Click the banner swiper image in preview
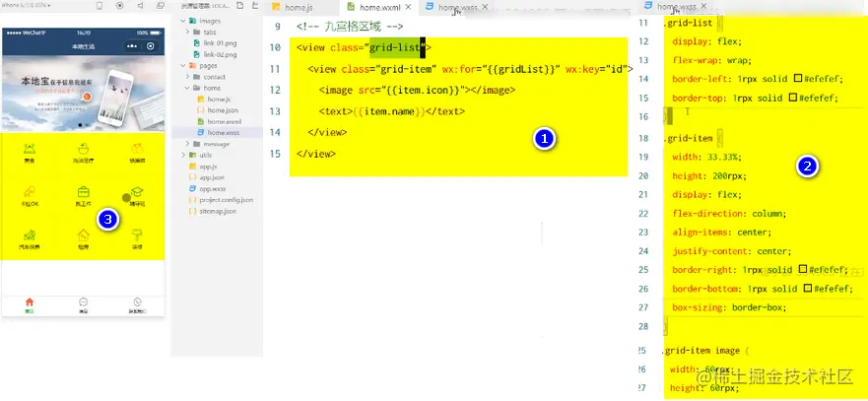Image resolution: width=868 pixels, height=401 pixels. coord(83,93)
